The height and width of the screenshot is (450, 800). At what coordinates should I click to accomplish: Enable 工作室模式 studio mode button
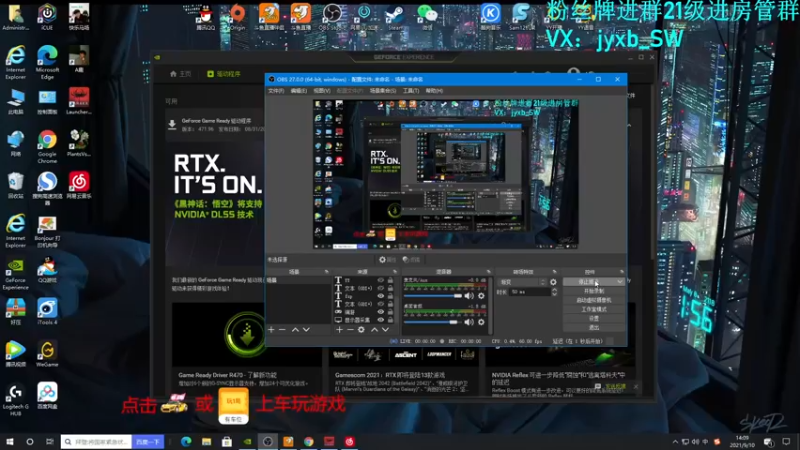pyautogui.click(x=594, y=309)
